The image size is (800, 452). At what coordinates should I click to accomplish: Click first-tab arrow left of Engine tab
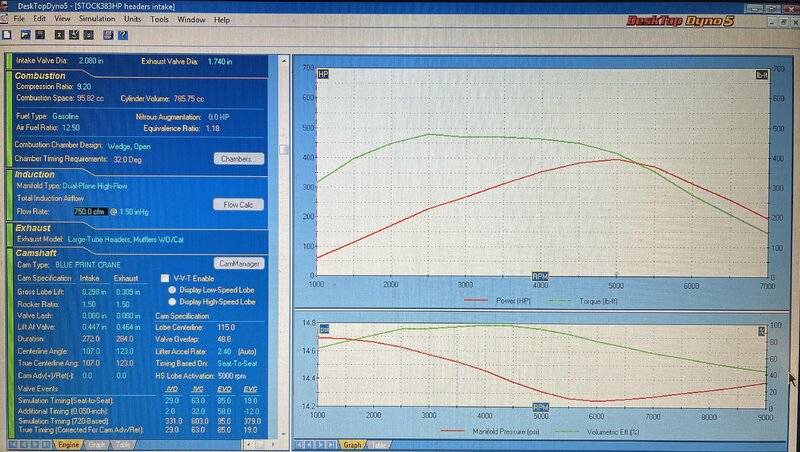click(x=14, y=445)
